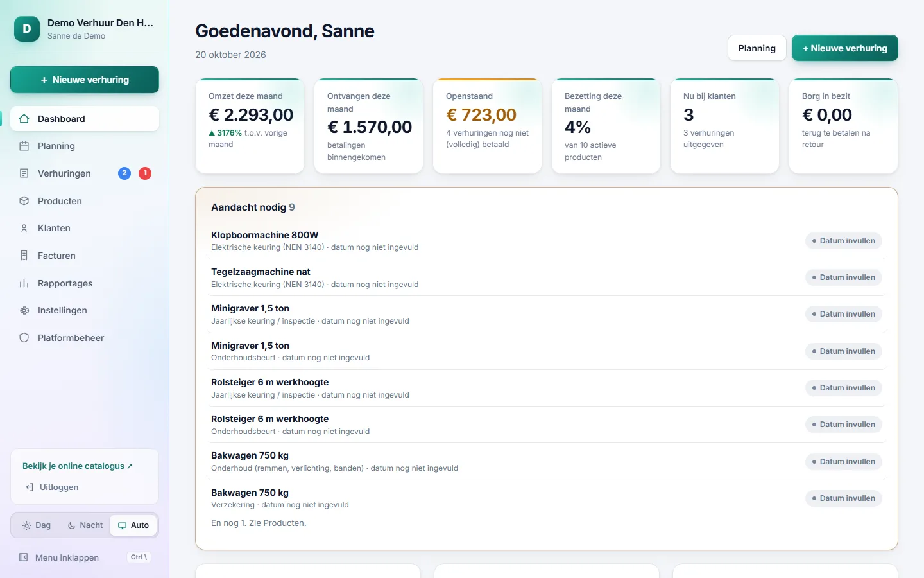Image resolution: width=924 pixels, height=578 pixels.
Task: Switch theme to Dag mode
Action: pyautogui.click(x=37, y=525)
